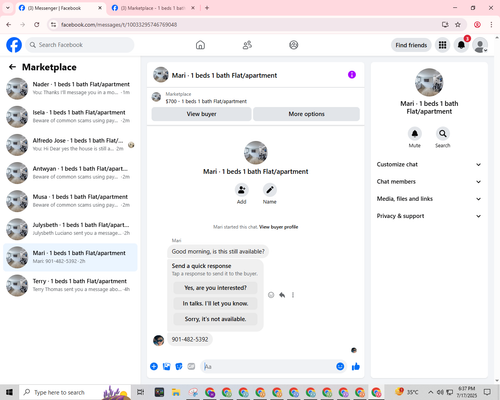
Task: Bookmark this page with star icon
Action: [x=458, y=24]
